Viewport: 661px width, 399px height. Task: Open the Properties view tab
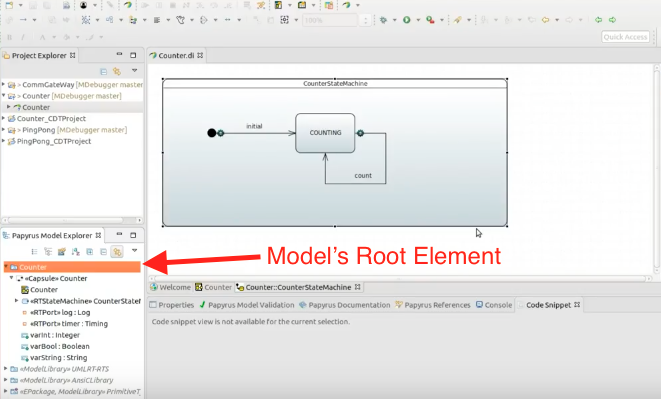[x=172, y=305]
